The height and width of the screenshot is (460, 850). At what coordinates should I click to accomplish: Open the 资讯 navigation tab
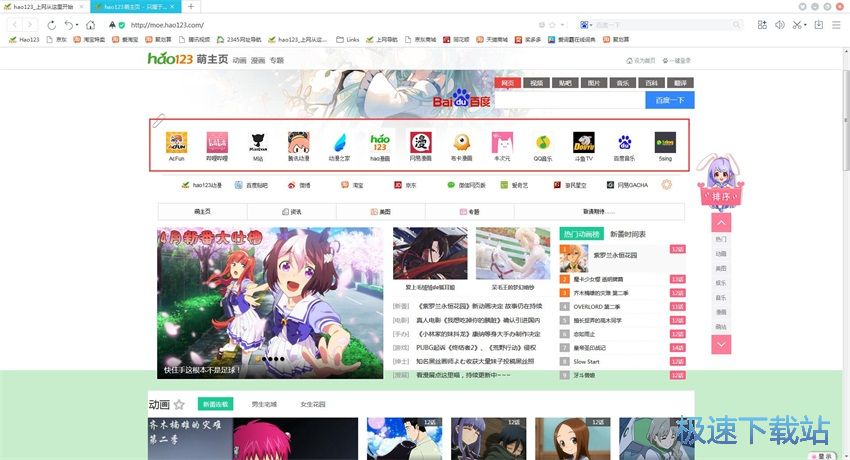point(292,211)
